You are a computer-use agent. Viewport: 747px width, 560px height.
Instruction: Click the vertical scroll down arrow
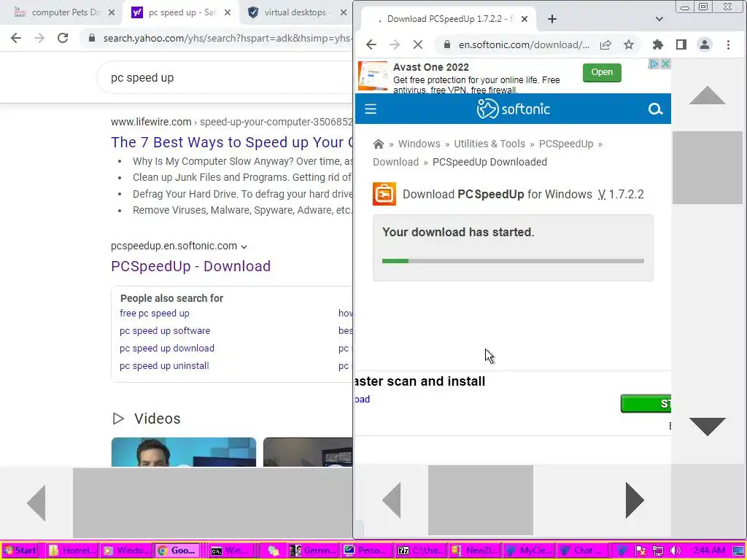[708, 427]
